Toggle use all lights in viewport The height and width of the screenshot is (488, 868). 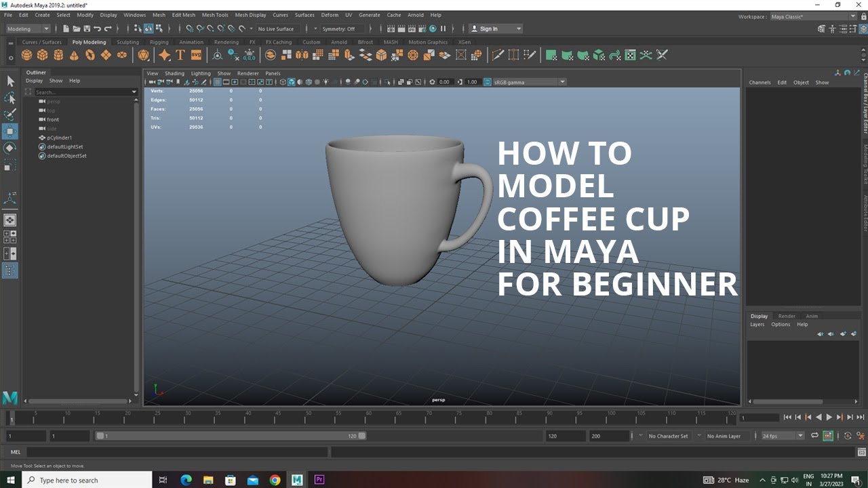pyautogui.click(x=327, y=82)
